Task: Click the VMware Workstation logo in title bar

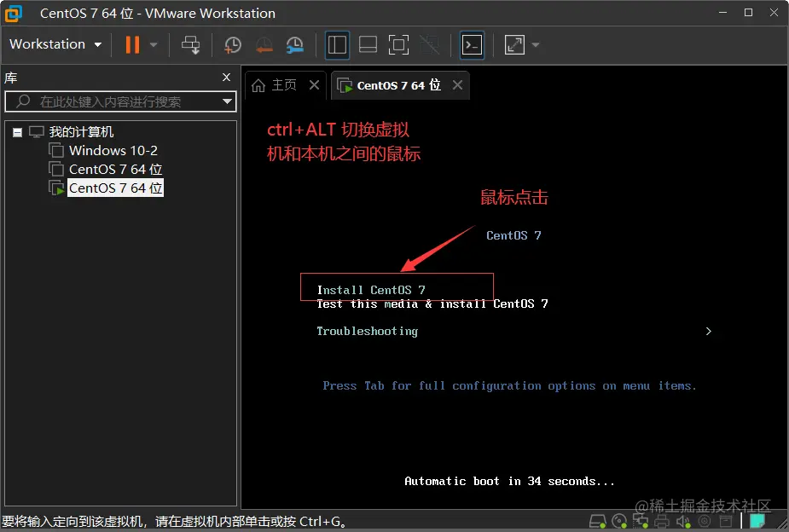Action: tap(14, 14)
